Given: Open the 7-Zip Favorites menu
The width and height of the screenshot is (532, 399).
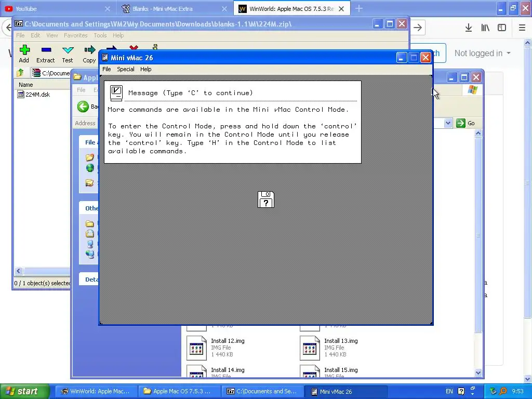Looking at the screenshot, I should point(76,35).
